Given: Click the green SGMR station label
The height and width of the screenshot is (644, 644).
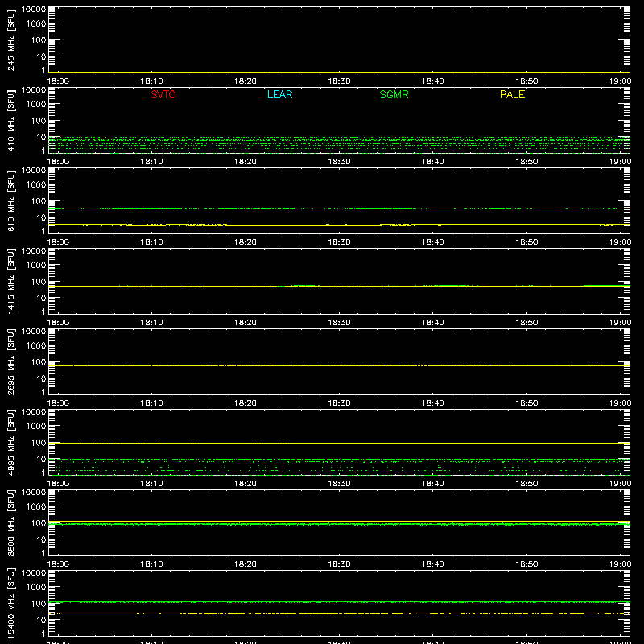Looking at the screenshot, I should 394,94.
